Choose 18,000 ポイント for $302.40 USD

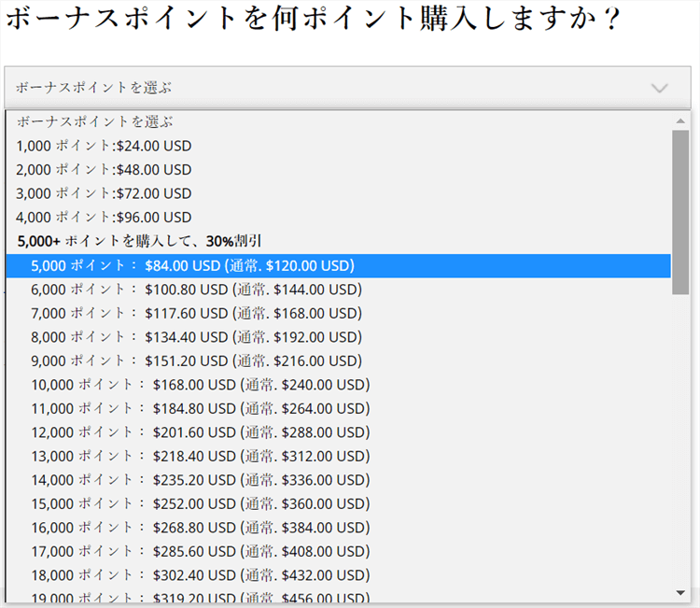[200, 575]
